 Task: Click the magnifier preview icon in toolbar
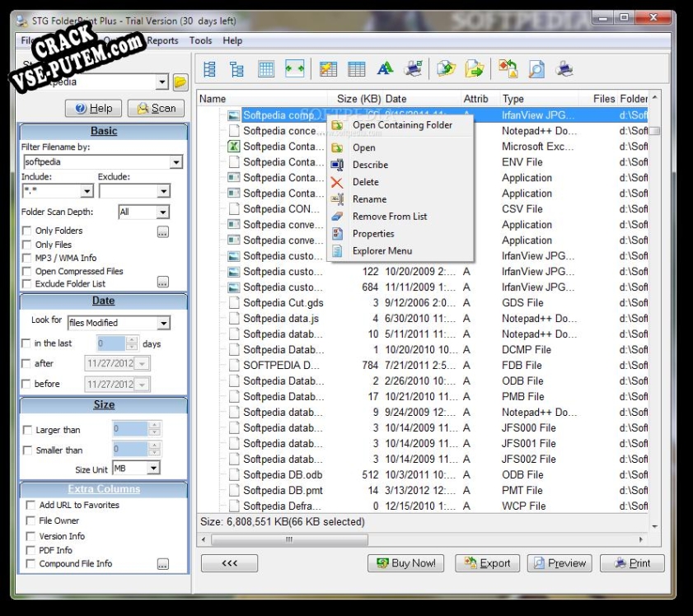point(536,70)
